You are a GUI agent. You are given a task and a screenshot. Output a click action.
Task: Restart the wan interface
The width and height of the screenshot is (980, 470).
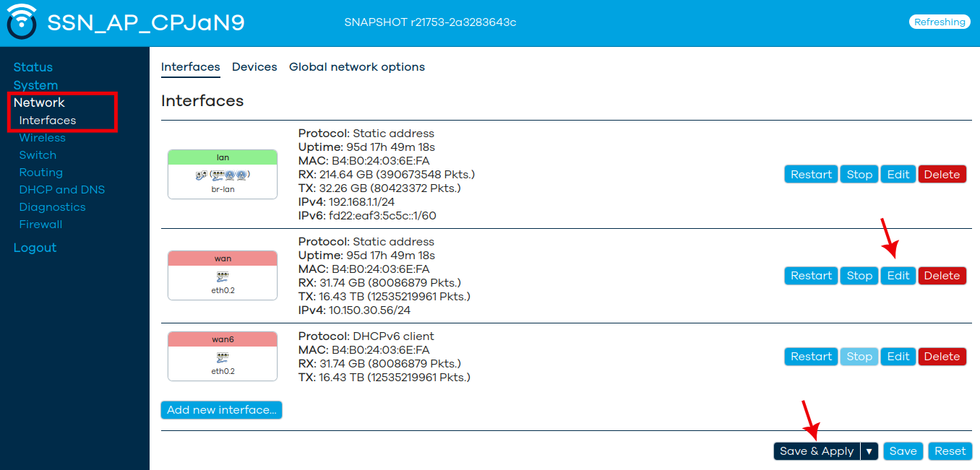(811, 275)
